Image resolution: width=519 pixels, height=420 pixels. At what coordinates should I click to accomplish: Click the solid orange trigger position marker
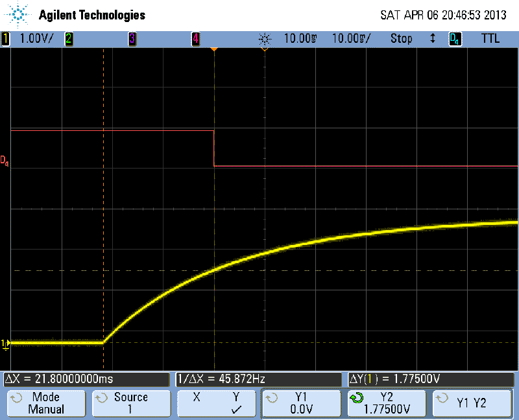click(214, 49)
